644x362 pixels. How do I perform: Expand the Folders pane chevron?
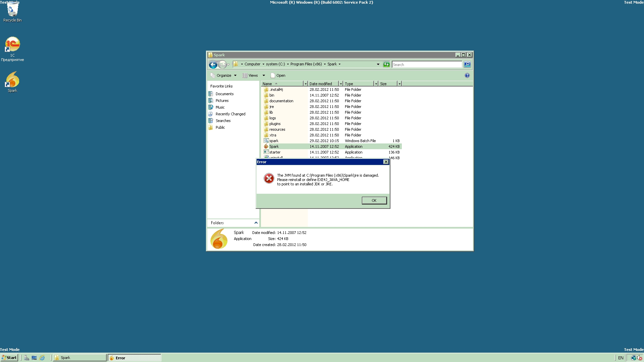tap(256, 223)
